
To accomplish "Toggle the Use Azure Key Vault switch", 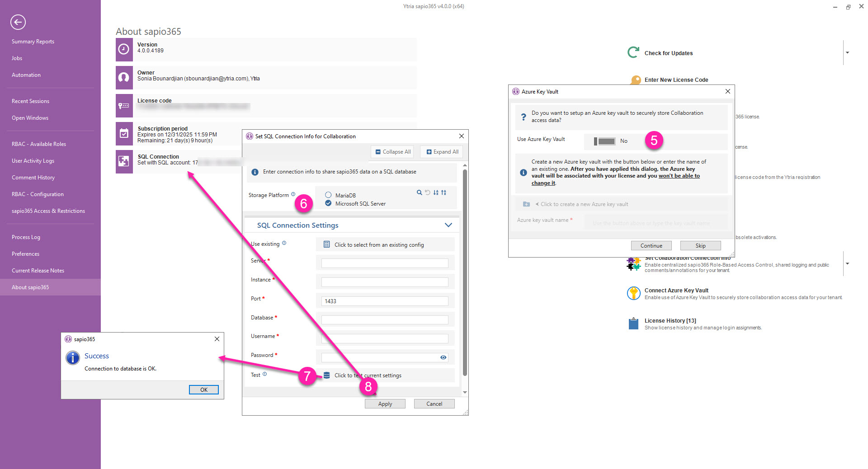I will pos(604,141).
